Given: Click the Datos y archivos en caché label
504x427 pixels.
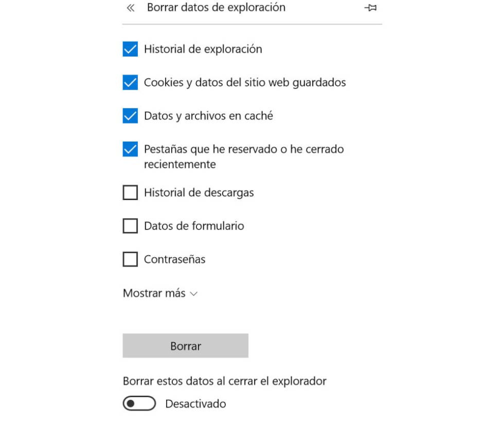Looking at the screenshot, I should tap(208, 116).
